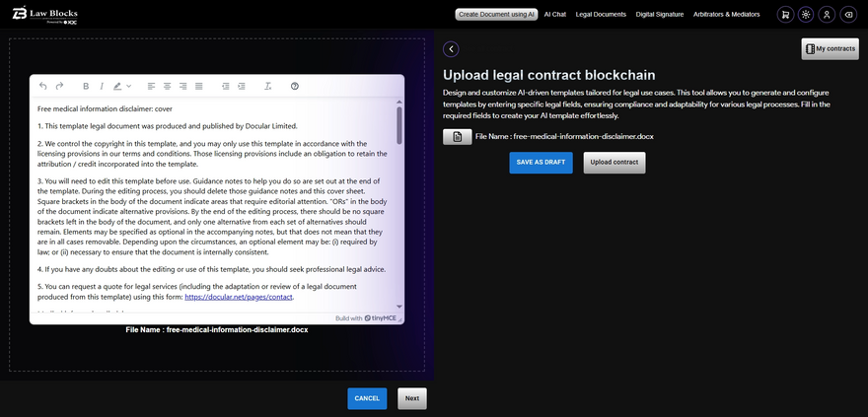Toggle italic formatting
The width and height of the screenshot is (868, 417).
[x=101, y=87]
